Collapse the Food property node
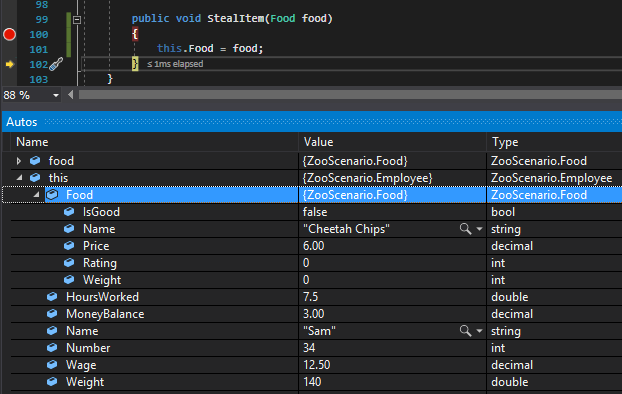The width and height of the screenshot is (622, 394). click(x=36, y=194)
